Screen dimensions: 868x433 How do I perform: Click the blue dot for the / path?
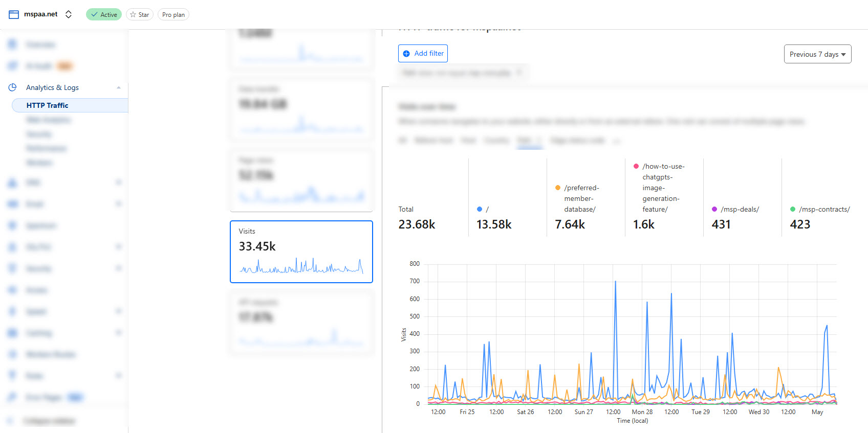[480, 209]
